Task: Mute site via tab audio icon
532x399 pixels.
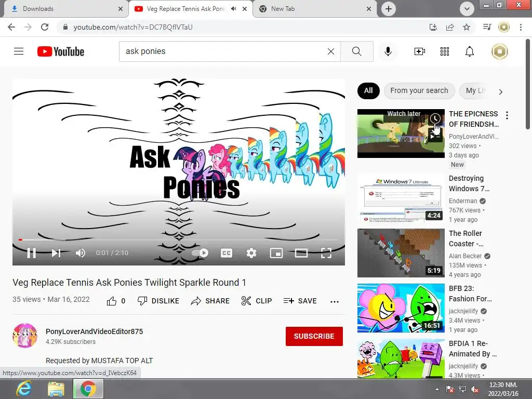Action: [233, 9]
